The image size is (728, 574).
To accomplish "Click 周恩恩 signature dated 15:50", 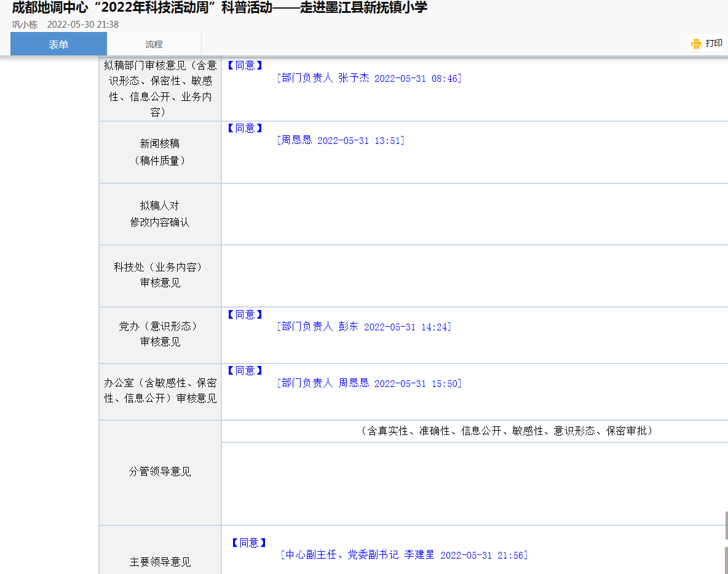I will click(369, 383).
